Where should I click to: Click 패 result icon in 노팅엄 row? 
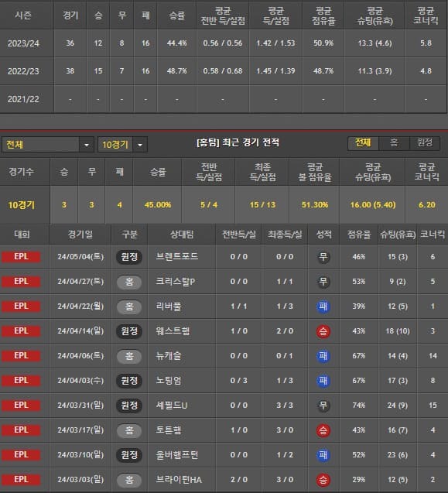click(x=323, y=381)
